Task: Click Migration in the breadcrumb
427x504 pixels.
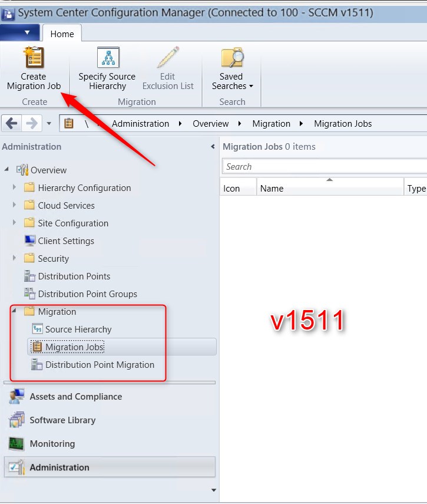Action: click(x=272, y=124)
